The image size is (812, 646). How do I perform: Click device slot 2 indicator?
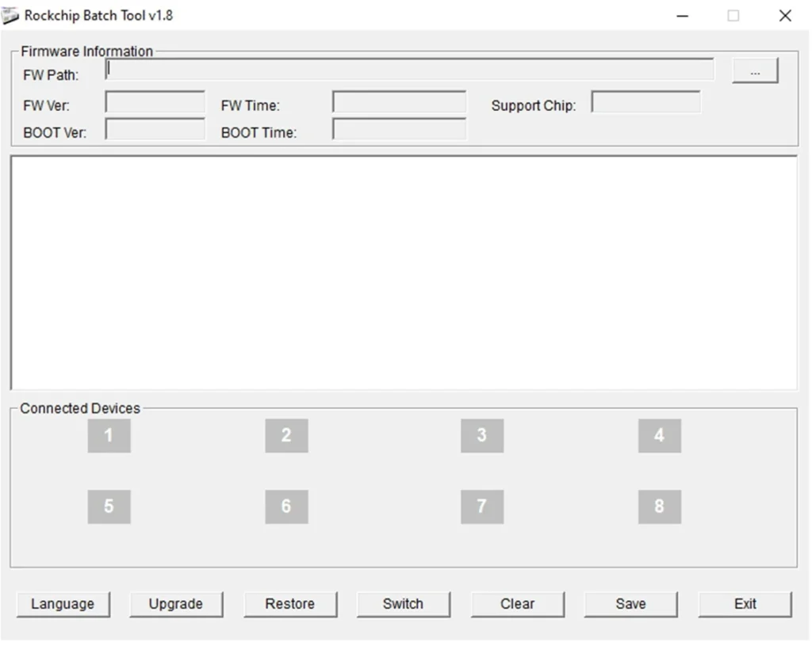click(286, 436)
